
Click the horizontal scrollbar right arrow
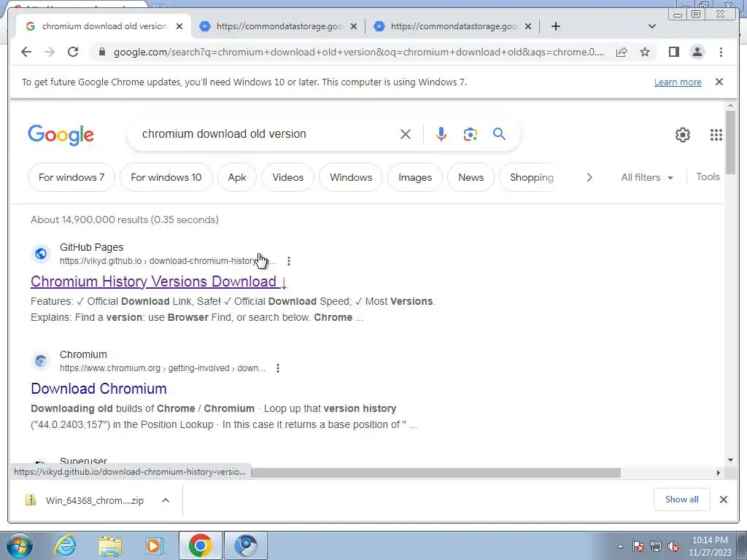pos(719,472)
